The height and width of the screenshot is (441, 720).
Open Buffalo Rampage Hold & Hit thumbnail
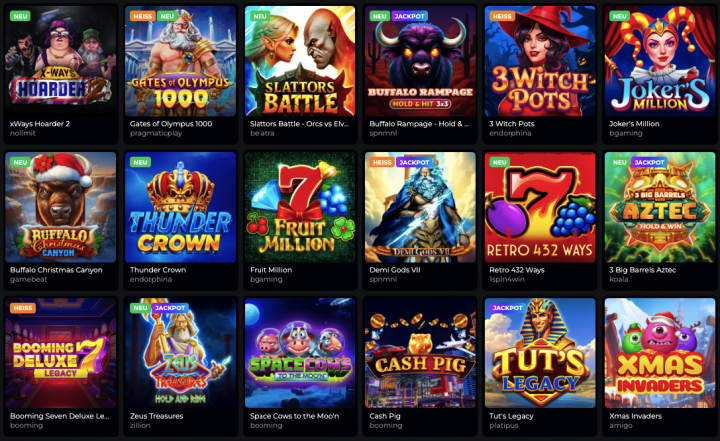(420, 61)
